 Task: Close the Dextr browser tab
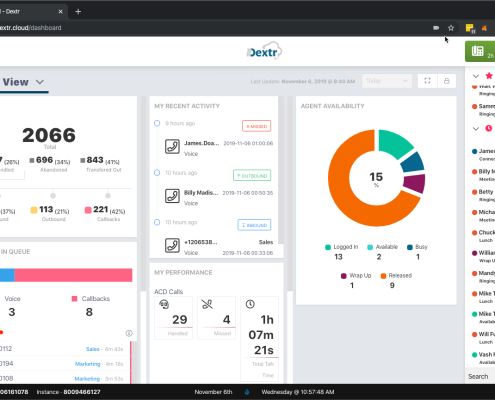coord(60,12)
